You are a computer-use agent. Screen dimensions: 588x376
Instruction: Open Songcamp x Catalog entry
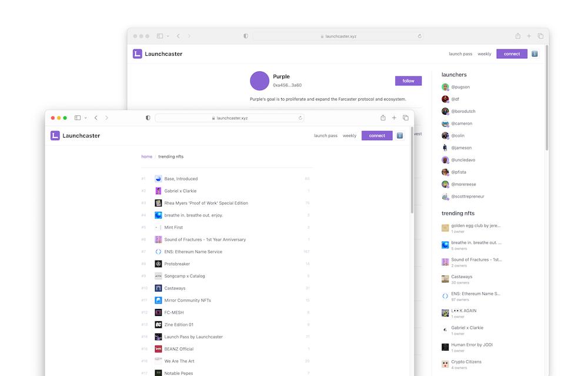tap(226, 276)
